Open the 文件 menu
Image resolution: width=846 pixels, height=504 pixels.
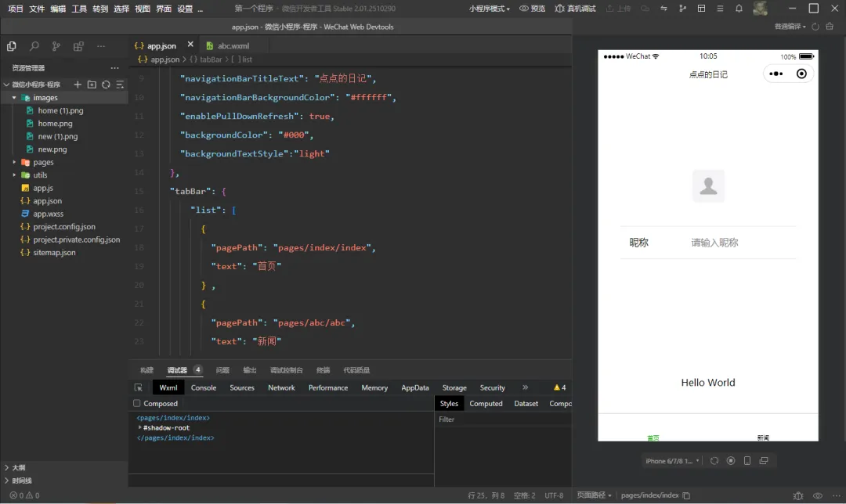37,9
